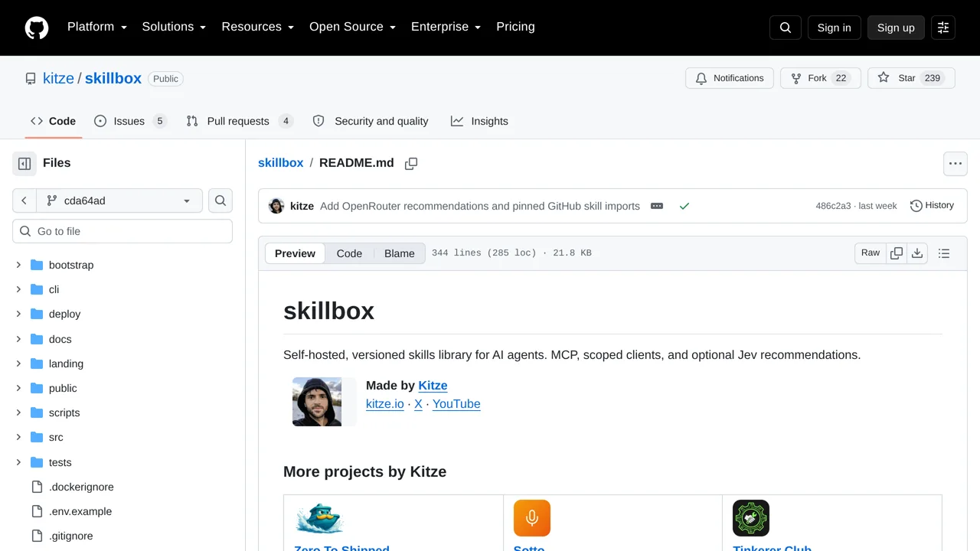Focus the Go to file input
Viewport: 980px width, 551px height.
(x=122, y=231)
